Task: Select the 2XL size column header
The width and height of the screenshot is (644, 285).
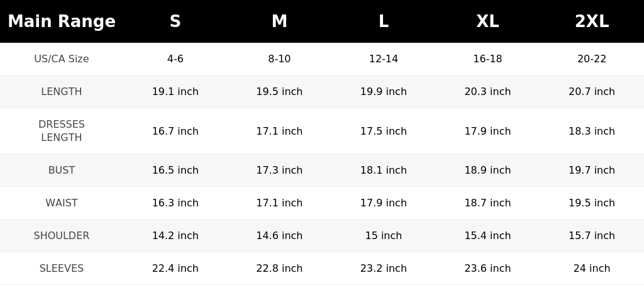Action: click(592, 21)
